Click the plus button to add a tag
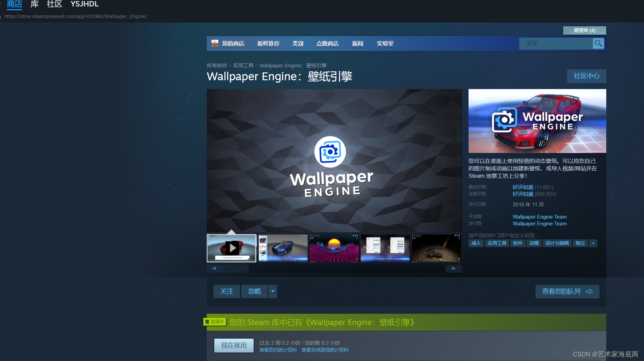Viewport: 644px width, 361px height. [x=593, y=243]
